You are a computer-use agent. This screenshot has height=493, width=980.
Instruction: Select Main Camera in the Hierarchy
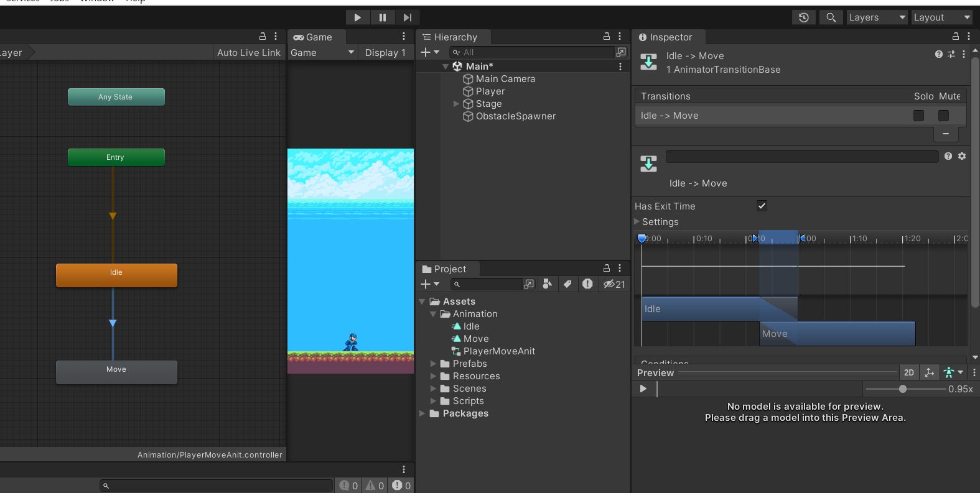click(505, 79)
